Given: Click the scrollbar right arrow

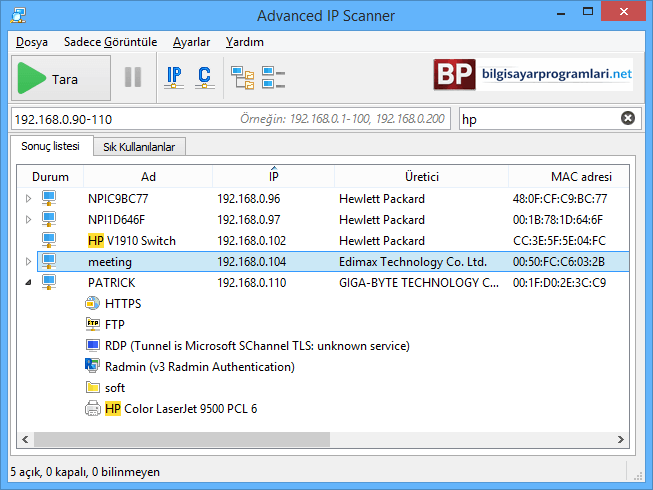Looking at the screenshot, I should [x=621, y=439].
